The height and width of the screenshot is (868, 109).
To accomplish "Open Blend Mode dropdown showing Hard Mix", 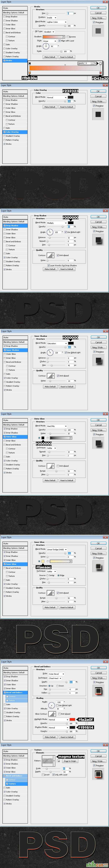I will click(x=57, y=426).
